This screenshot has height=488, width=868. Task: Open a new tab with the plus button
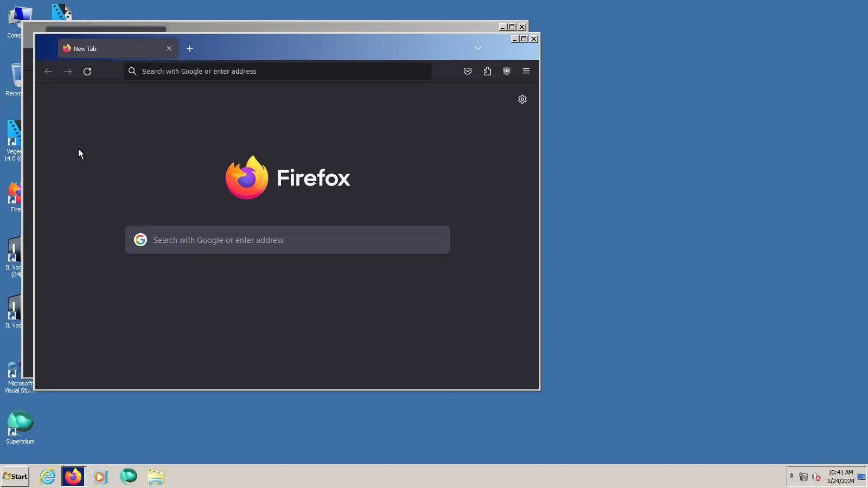pyautogui.click(x=190, y=49)
